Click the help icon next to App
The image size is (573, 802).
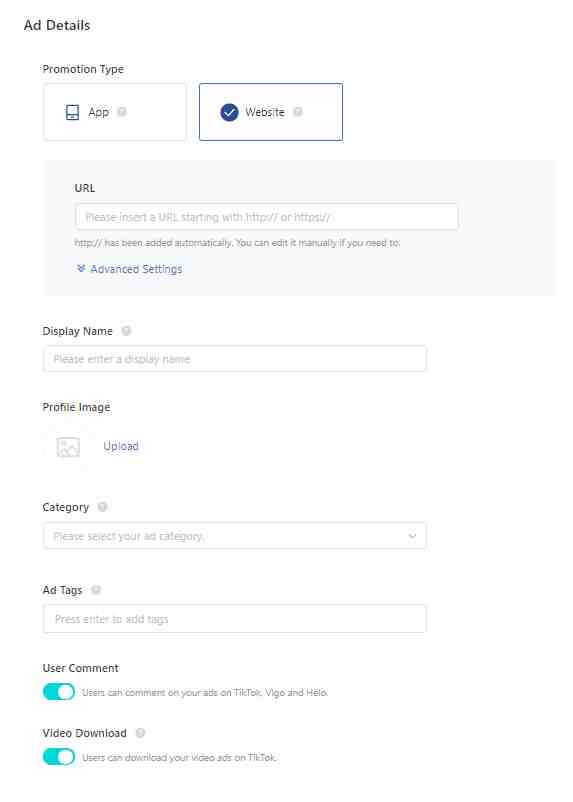coord(122,112)
